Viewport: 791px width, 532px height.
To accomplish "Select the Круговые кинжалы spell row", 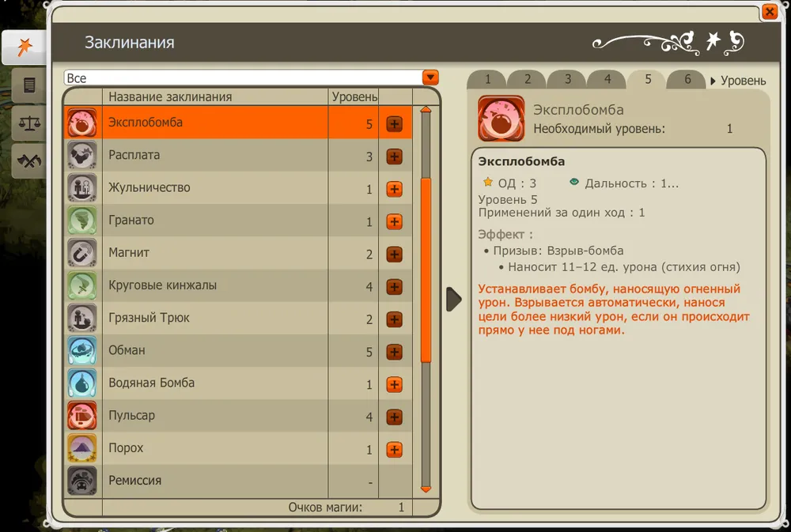I will tap(238, 285).
